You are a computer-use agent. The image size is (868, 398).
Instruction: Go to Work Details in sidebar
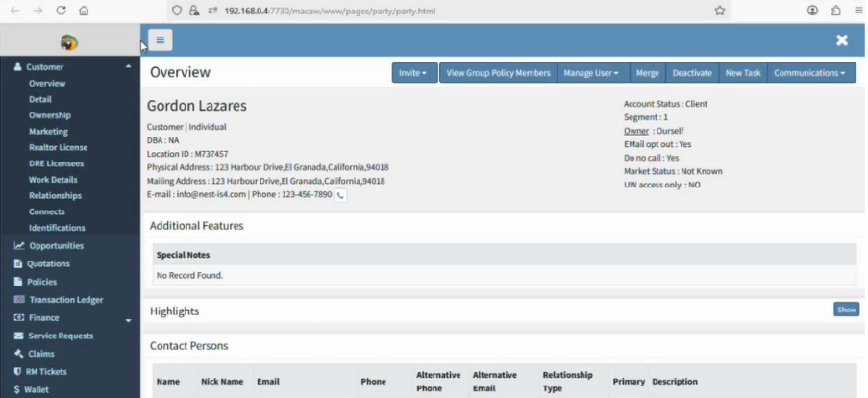[x=53, y=180]
